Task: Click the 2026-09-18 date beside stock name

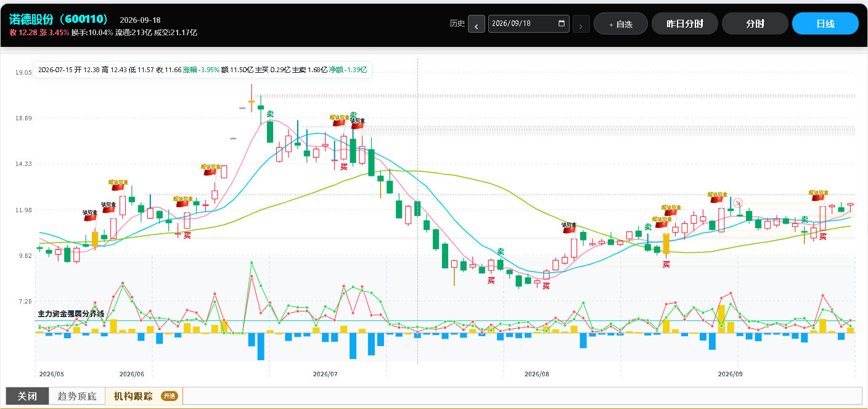Action: click(x=140, y=20)
